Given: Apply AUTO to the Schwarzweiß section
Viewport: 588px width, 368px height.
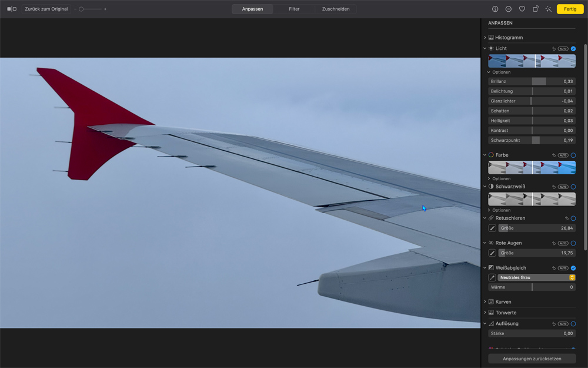Looking at the screenshot, I should click(563, 187).
